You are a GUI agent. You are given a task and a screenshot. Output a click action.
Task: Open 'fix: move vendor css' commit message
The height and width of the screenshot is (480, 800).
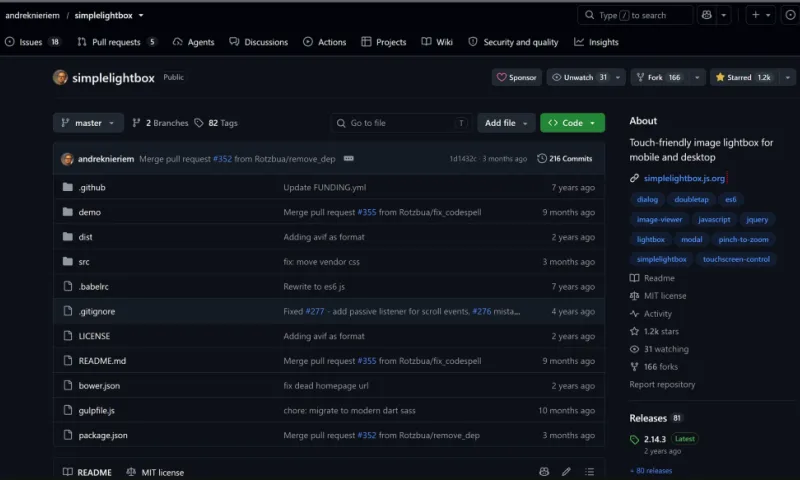coord(321,262)
